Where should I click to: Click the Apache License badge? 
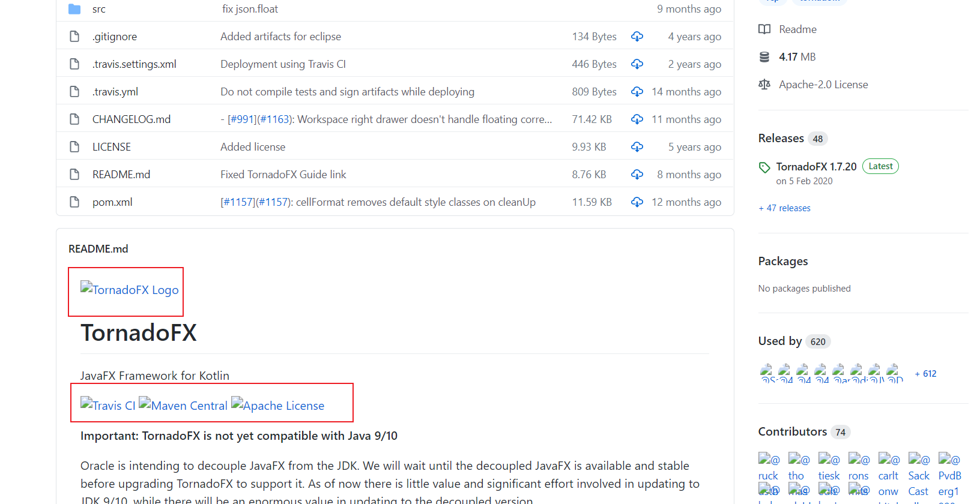(x=277, y=405)
